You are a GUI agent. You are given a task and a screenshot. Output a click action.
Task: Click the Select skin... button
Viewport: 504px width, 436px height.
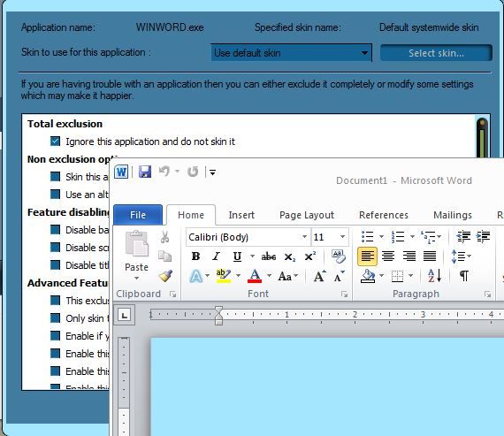(x=436, y=53)
